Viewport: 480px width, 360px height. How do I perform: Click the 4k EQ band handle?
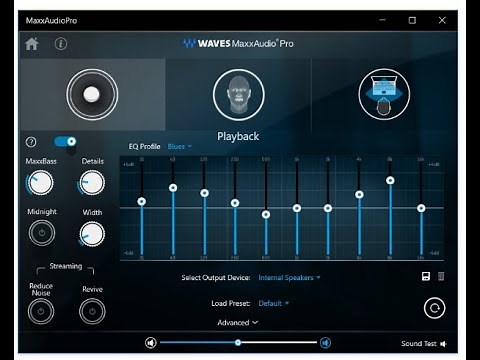[x=359, y=194]
